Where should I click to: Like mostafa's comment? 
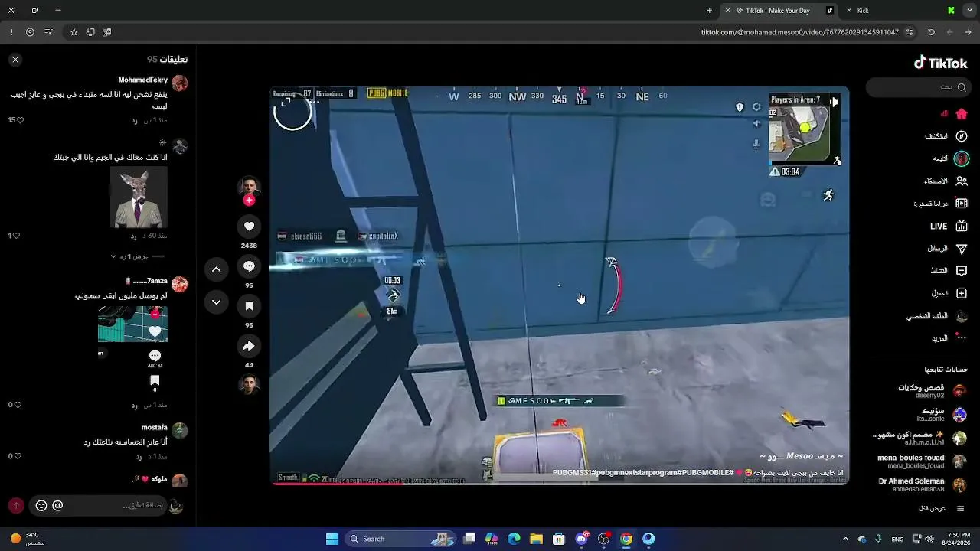pyautogui.click(x=17, y=456)
